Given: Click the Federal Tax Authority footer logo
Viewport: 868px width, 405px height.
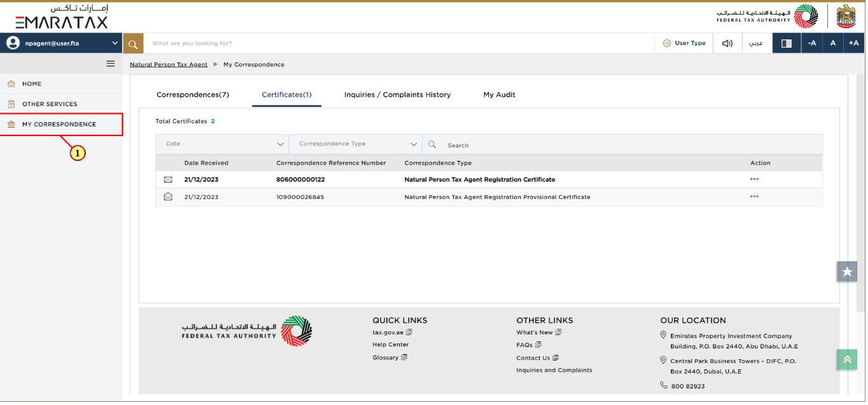Looking at the screenshot, I should pos(247,331).
